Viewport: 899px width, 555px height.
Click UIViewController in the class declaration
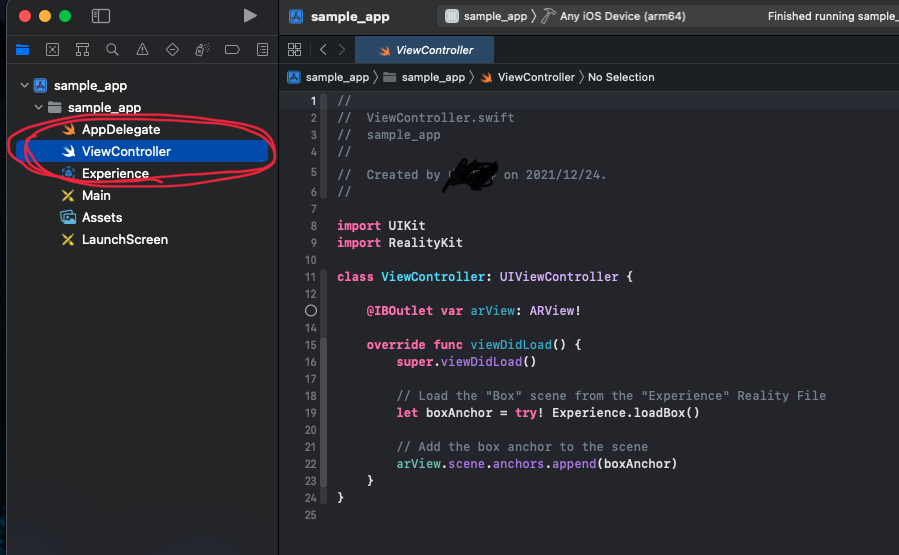tap(559, 277)
